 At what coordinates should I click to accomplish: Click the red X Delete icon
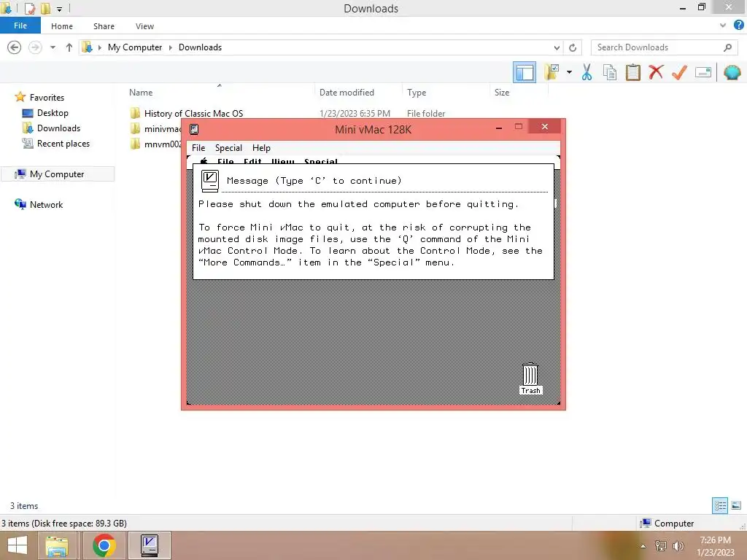656,72
